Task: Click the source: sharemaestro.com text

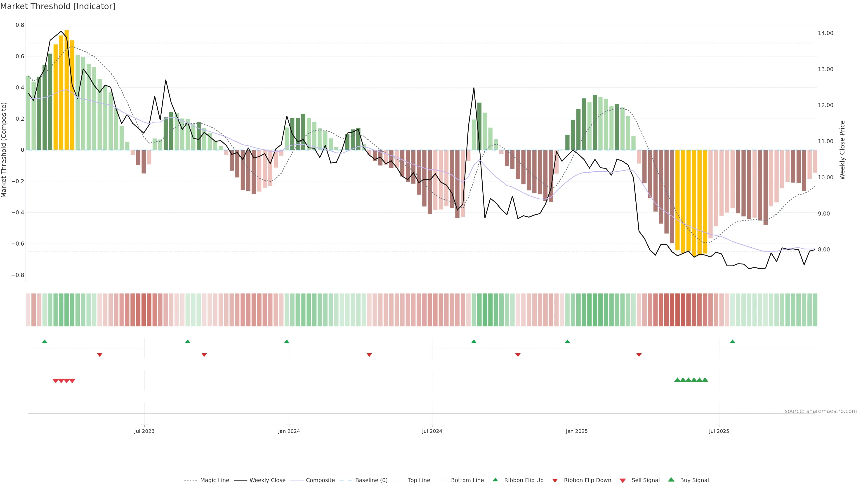Action: click(x=821, y=411)
